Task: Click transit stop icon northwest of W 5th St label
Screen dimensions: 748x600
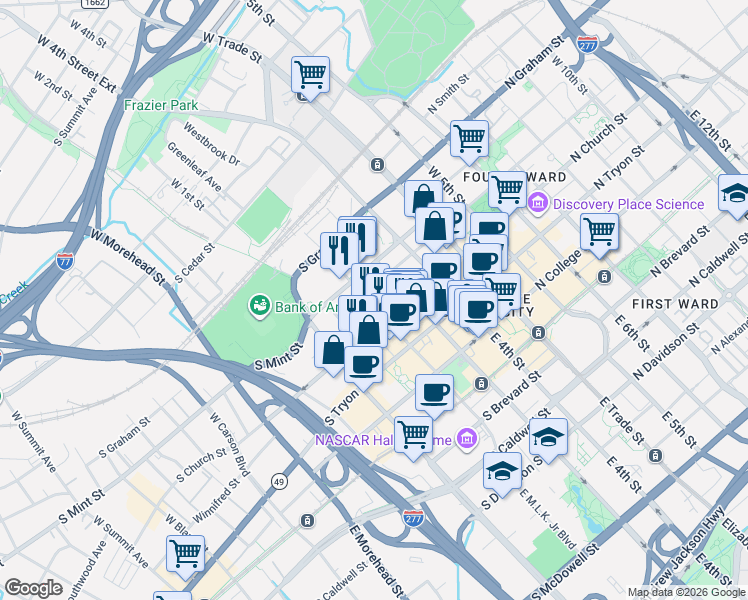Action: tap(377, 165)
